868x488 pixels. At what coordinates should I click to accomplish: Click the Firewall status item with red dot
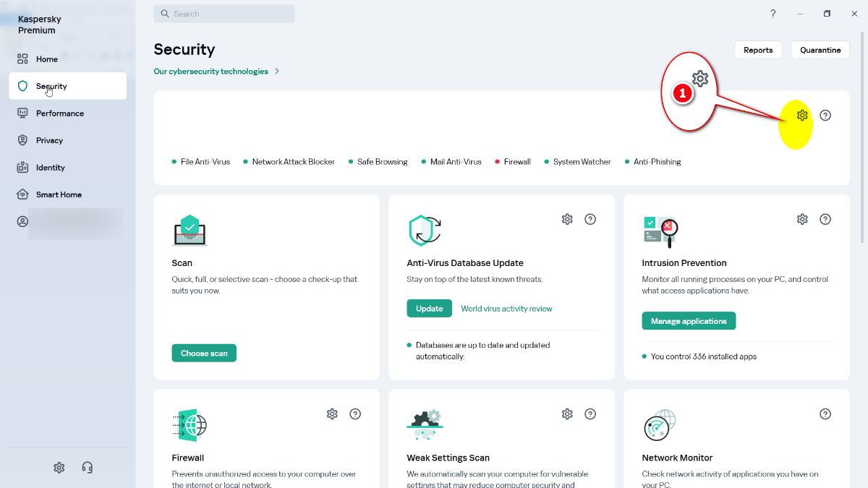point(513,162)
